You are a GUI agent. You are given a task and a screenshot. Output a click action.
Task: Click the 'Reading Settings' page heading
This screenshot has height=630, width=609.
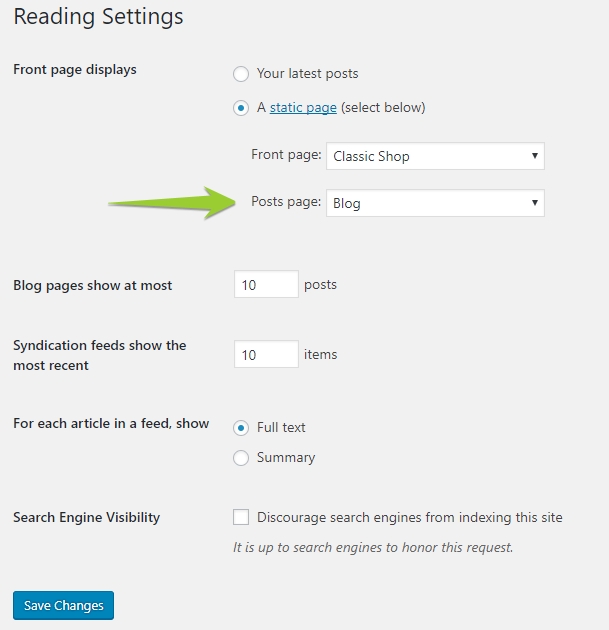pos(98,17)
